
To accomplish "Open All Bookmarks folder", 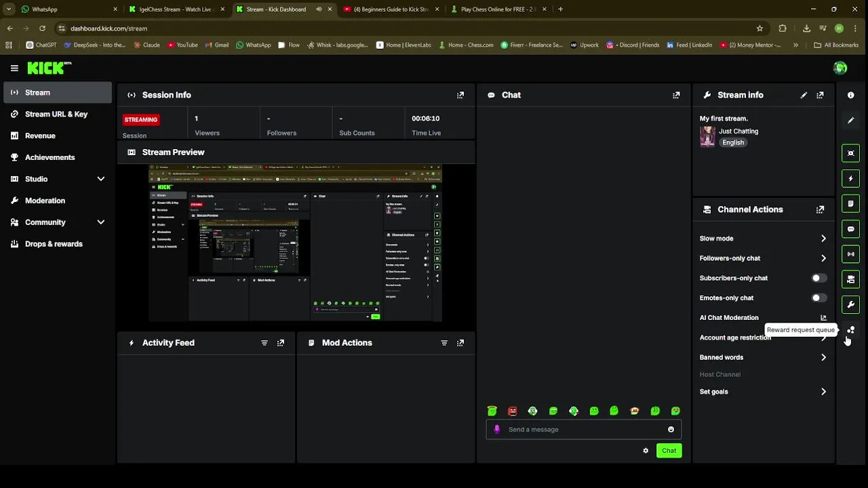I will pyautogui.click(x=836, y=45).
